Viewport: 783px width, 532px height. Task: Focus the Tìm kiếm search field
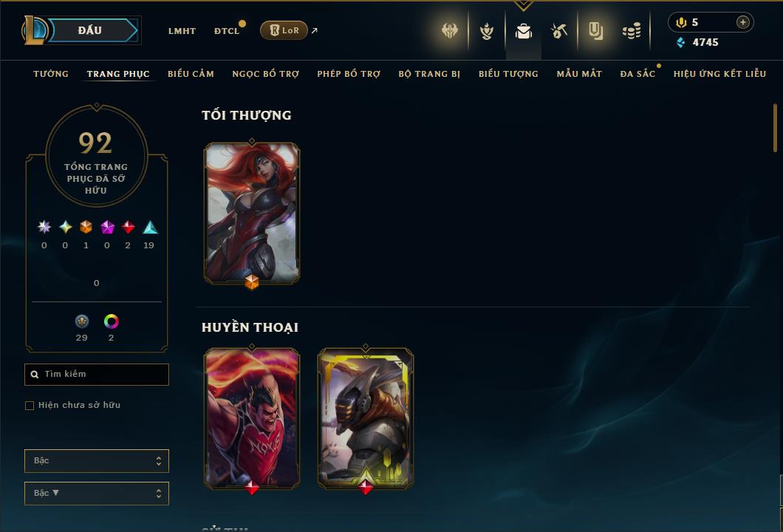[x=96, y=374]
